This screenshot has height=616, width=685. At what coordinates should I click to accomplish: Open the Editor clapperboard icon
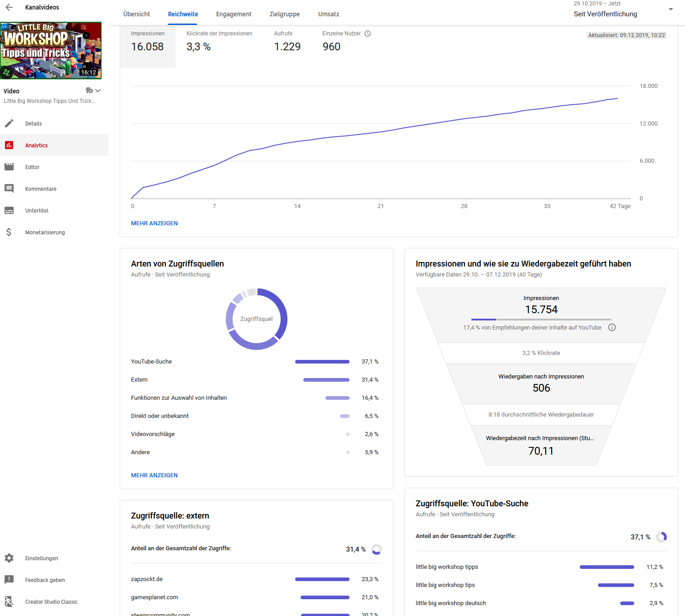coord(9,167)
